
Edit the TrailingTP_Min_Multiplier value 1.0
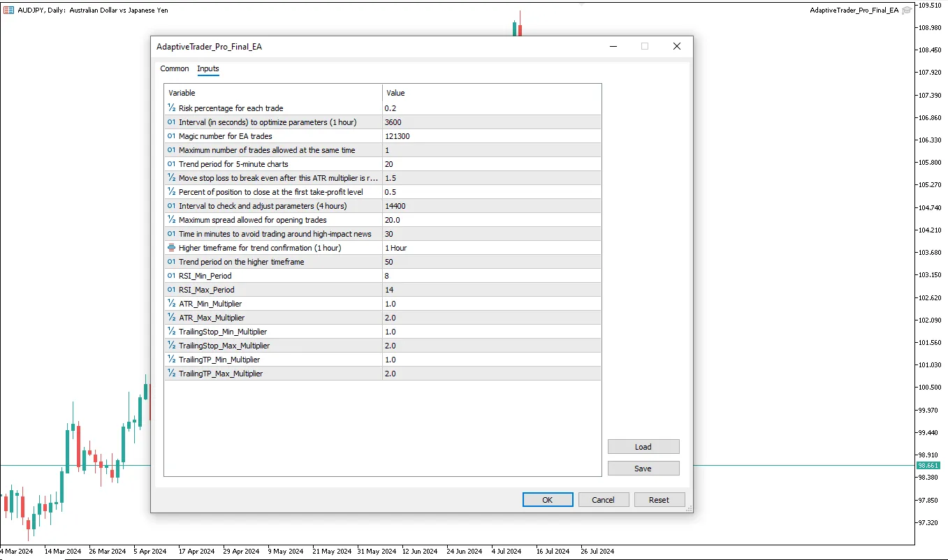492,360
